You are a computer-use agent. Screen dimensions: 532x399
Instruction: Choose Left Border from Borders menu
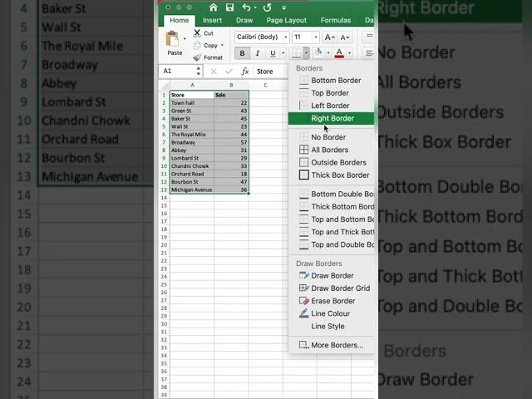pos(331,106)
